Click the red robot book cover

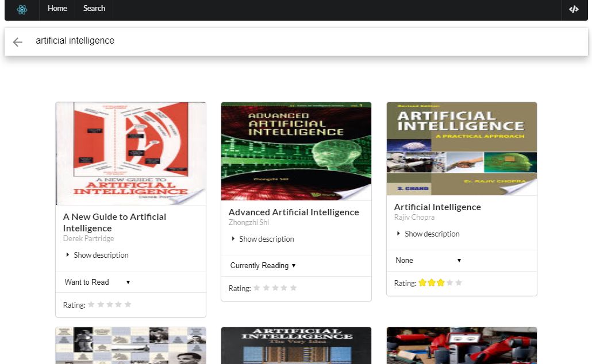(x=462, y=346)
